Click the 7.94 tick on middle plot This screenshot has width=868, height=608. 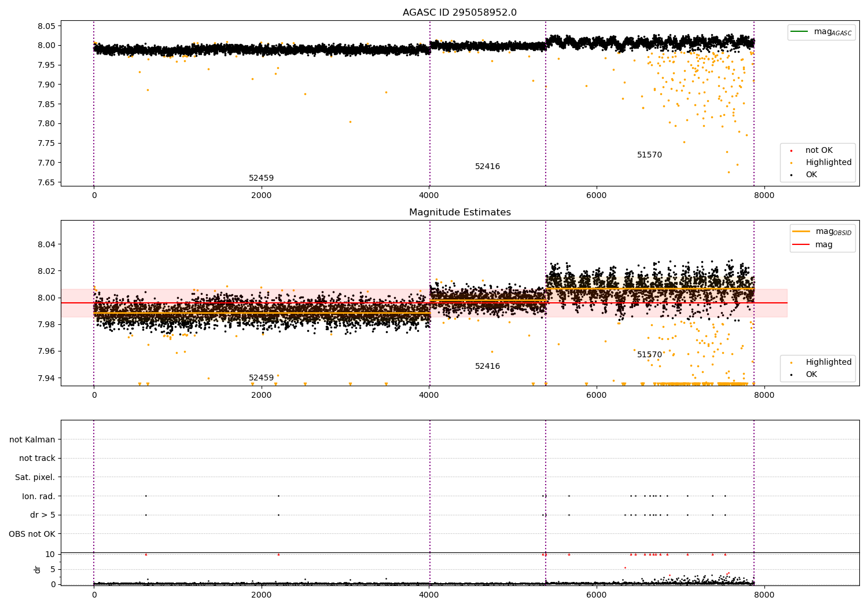click(47, 379)
